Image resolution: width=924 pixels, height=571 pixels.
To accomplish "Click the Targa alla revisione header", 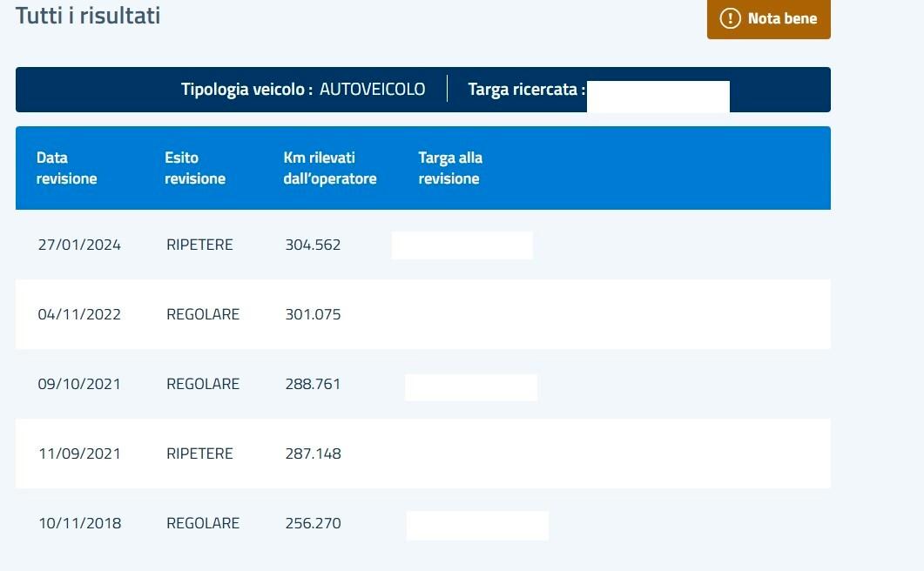I will [449, 168].
